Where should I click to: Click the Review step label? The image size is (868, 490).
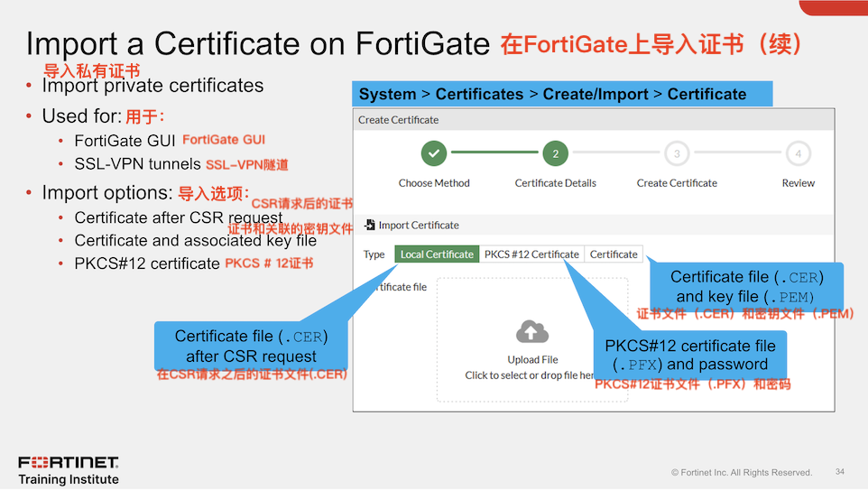(799, 183)
